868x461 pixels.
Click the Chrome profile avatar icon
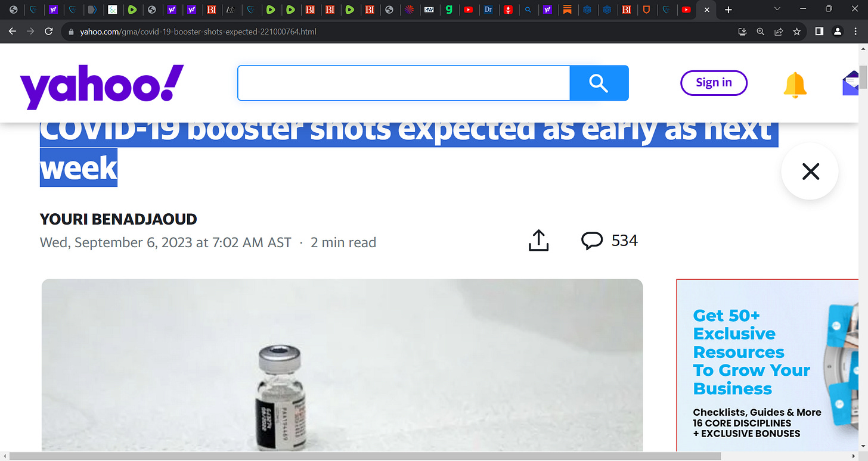(838, 32)
